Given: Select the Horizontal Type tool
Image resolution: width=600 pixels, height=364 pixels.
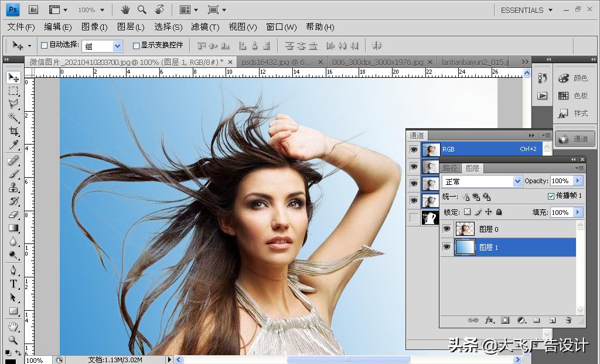Looking at the screenshot, I should [13, 284].
